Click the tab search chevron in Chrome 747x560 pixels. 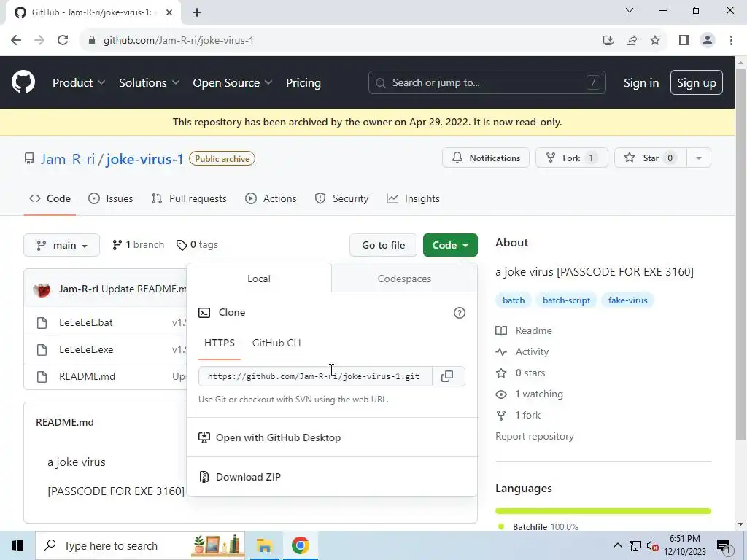pos(630,10)
